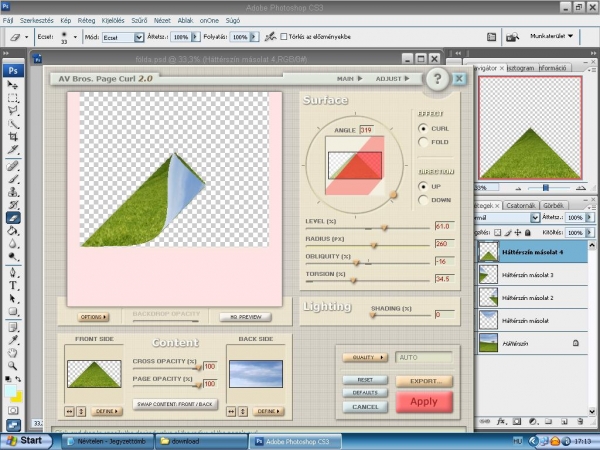Select the Hand tool
Viewport: 600px width, 450px height.
13,353
